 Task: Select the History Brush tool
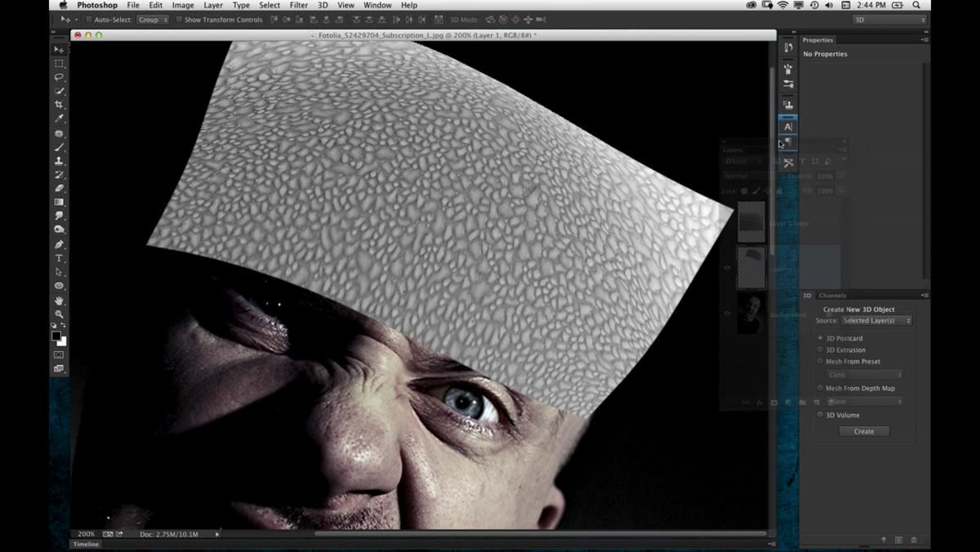(59, 175)
